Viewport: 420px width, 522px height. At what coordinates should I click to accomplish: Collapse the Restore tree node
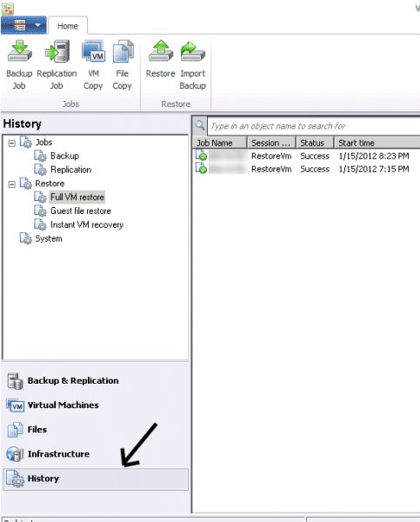click(11, 184)
